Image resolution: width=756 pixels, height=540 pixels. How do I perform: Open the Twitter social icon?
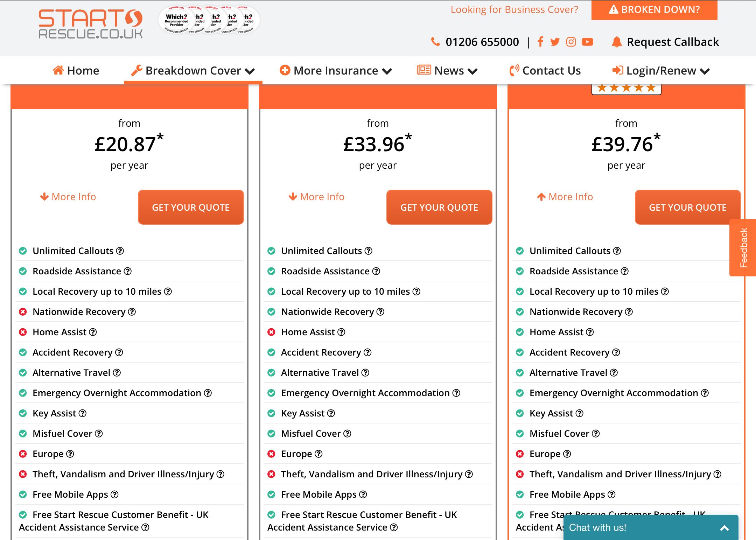tap(555, 42)
